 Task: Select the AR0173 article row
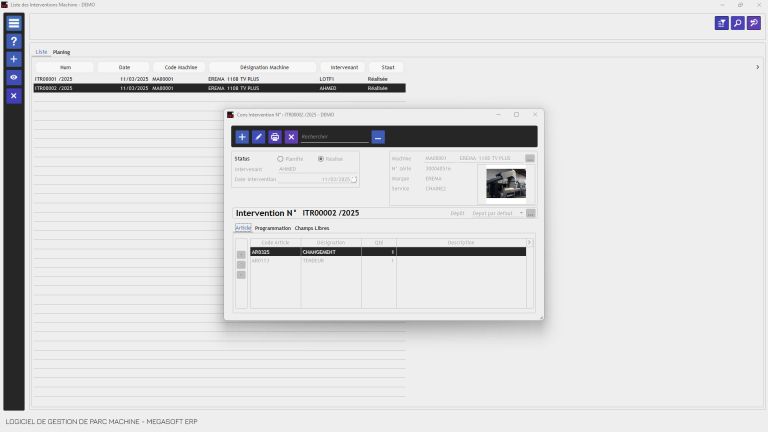388,261
